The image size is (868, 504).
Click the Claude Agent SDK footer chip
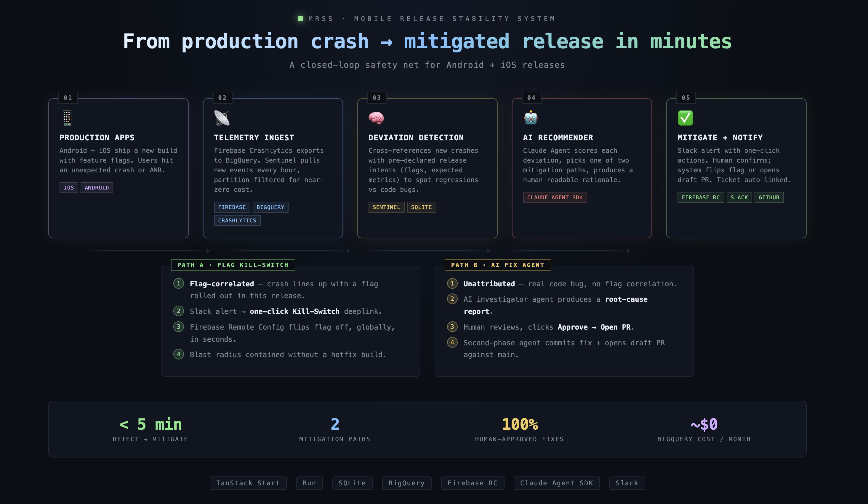point(557,483)
